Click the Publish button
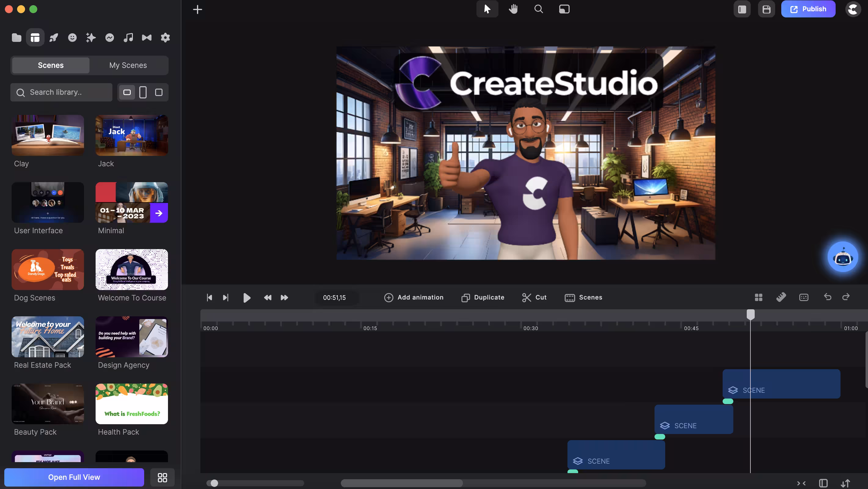This screenshot has width=868, height=489. point(808,9)
